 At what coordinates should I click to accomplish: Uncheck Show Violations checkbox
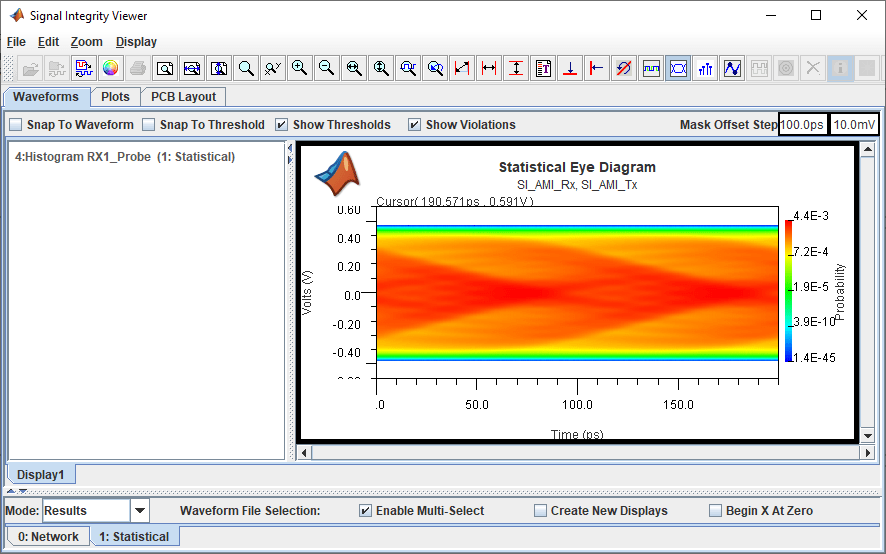coord(414,124)
